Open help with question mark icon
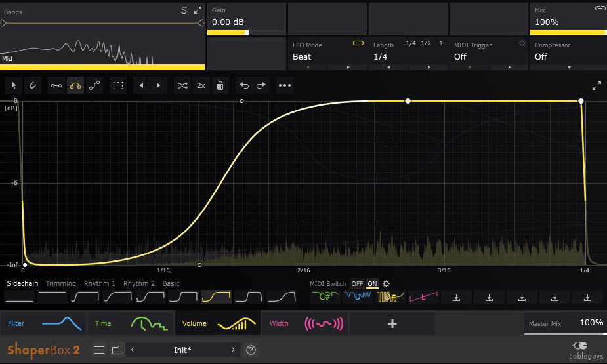607x364 pixels. [x=251, y=350]
